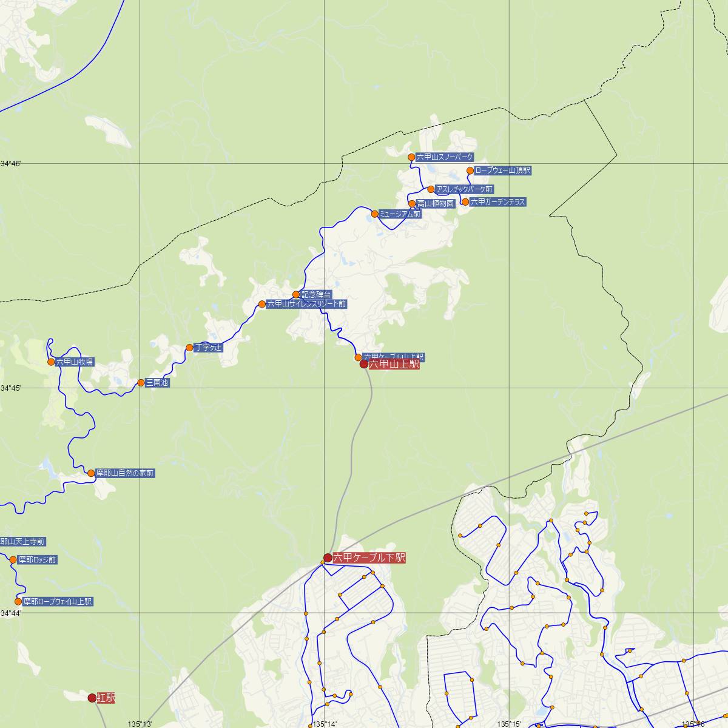728x728 pixels.
Task: Select orange marker at ロープウェー山頂駅
Action: 470,170
